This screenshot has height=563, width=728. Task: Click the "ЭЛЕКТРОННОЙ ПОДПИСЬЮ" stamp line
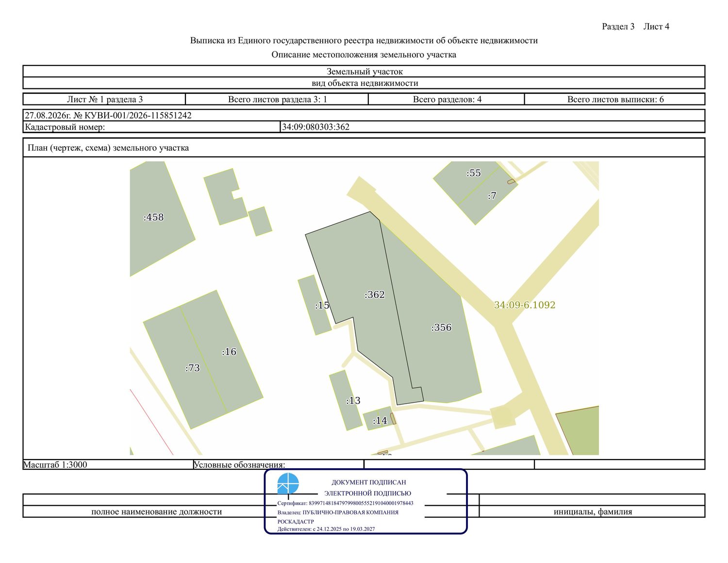click(x=367, y=494)
